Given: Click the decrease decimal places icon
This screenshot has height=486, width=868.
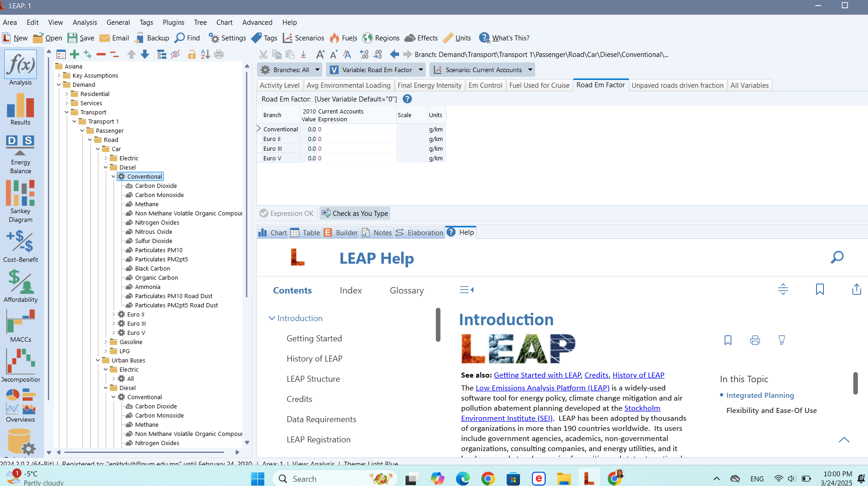Looking at the screenshot, I should 378,54.
